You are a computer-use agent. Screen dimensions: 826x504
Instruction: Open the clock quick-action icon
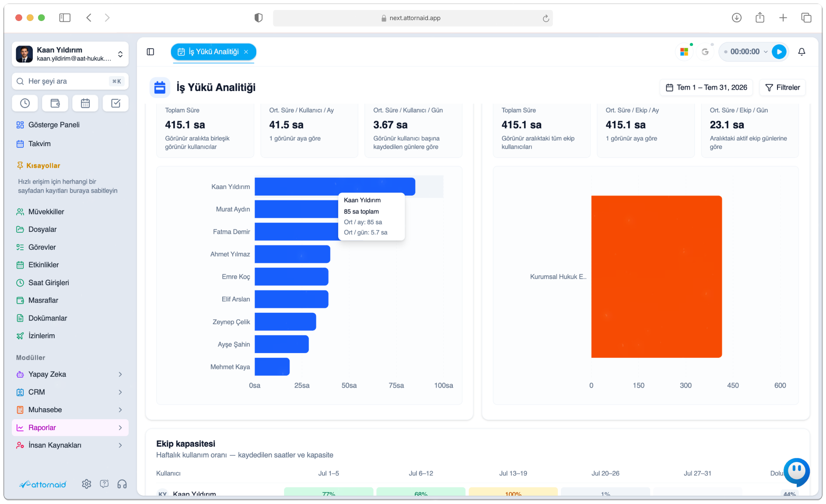point(25,103)
